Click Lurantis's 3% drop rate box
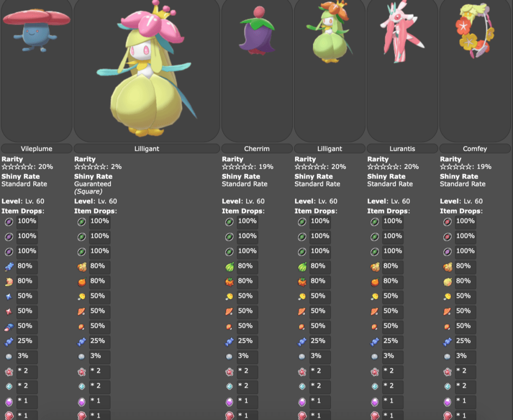Viewport: 513px width, 420px height. tap(392, 357)
